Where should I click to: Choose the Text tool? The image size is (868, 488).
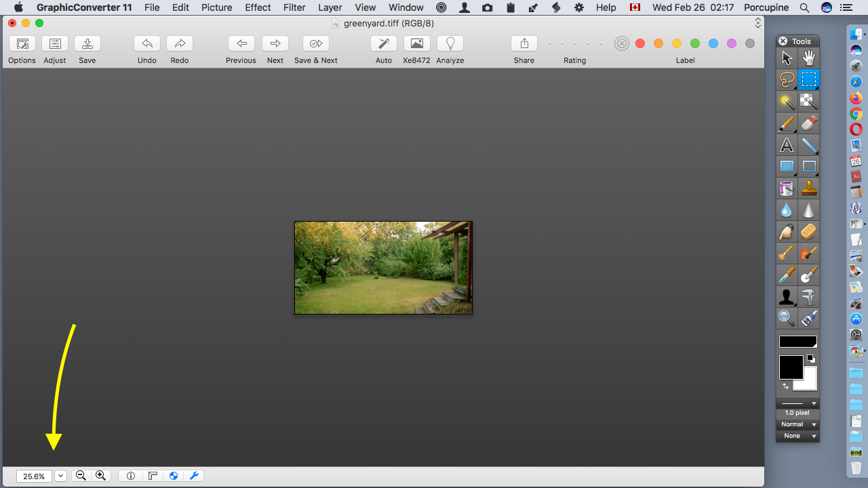point(787,145)
